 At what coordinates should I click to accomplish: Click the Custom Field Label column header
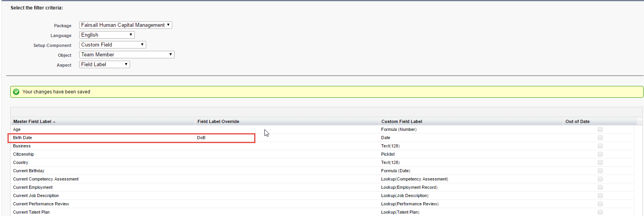402,121
